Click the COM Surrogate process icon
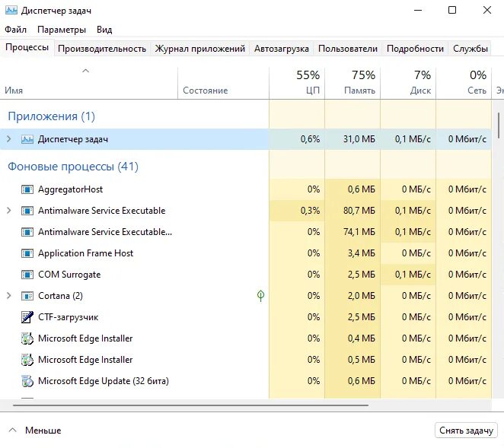This screenshot has width=504, height=448. (27, 275)
